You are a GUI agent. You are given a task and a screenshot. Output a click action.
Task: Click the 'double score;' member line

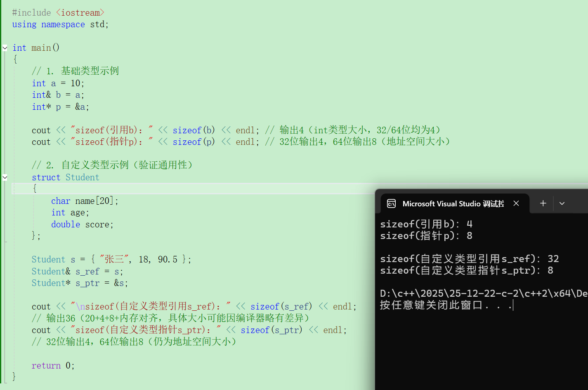coord(82,225)
